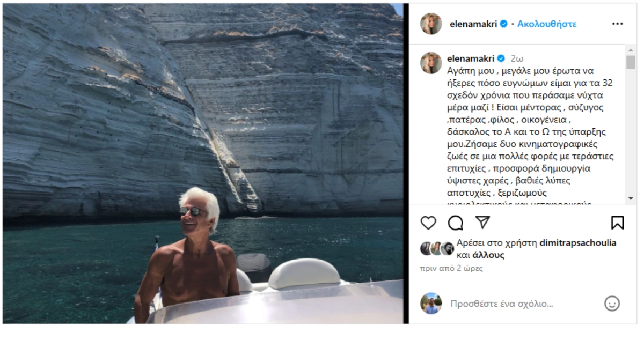Save the post with the bookmark icon

[617, 223]
